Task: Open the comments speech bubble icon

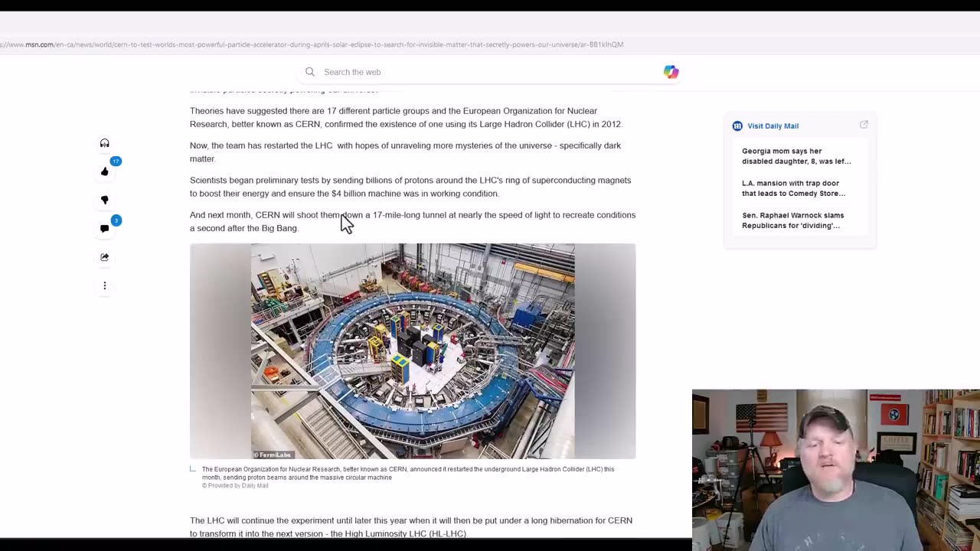Action: pyautogui.click(x=105, y=228)
